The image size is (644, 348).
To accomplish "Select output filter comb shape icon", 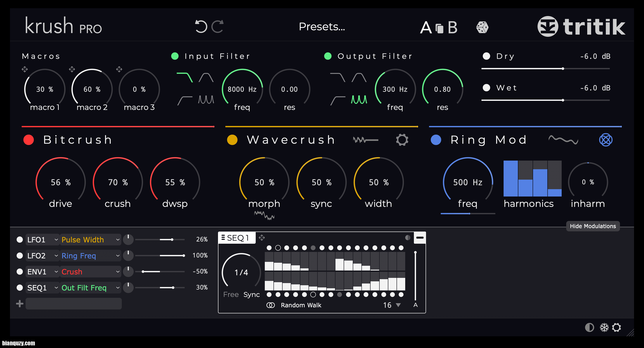I will tap(359, 99).
